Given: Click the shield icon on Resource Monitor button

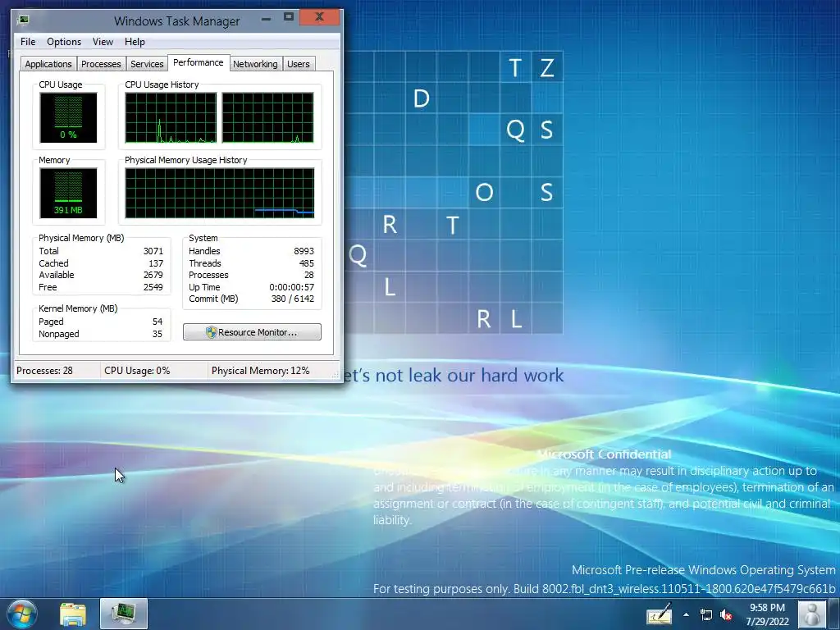Looking at the screenshot, I should point(211,332).
